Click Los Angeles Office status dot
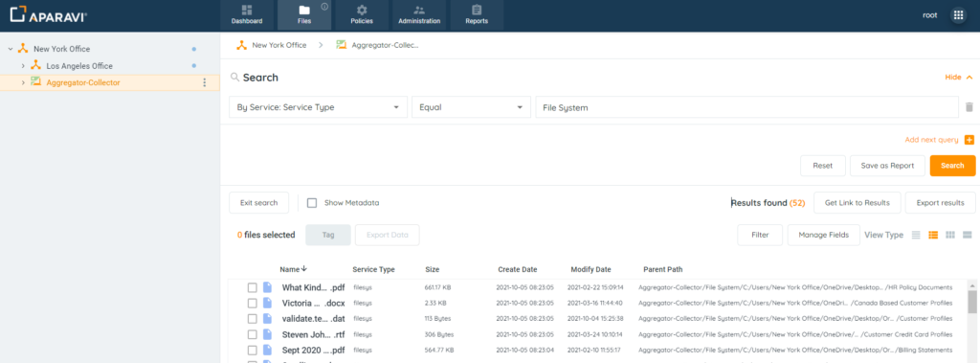 193,66
